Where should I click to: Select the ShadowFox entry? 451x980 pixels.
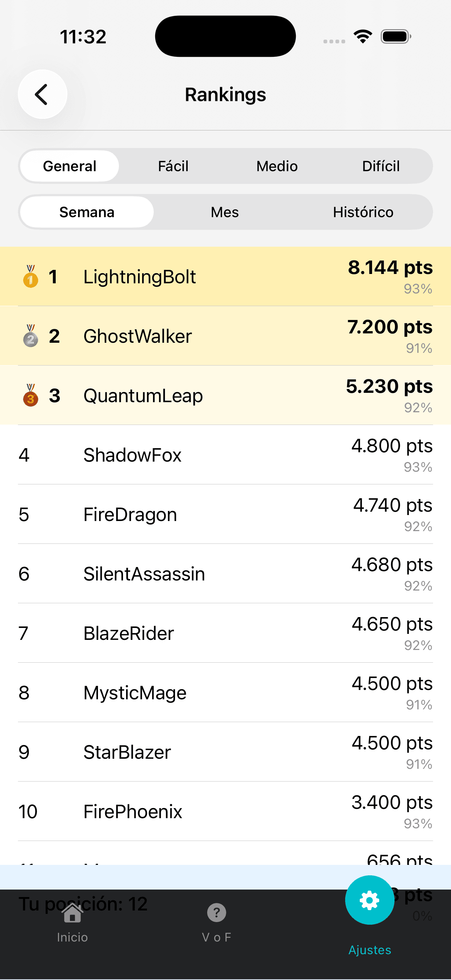[225, 455]
